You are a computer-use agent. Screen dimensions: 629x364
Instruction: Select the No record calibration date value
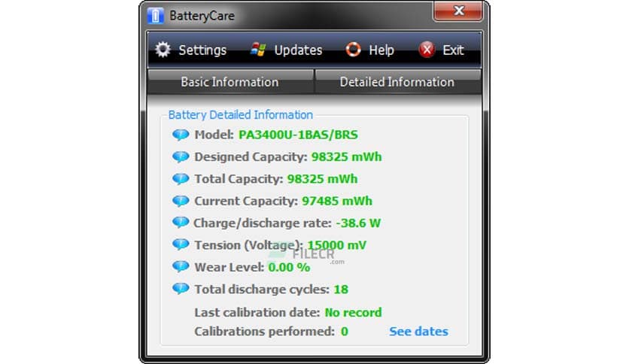coord(353,312)
